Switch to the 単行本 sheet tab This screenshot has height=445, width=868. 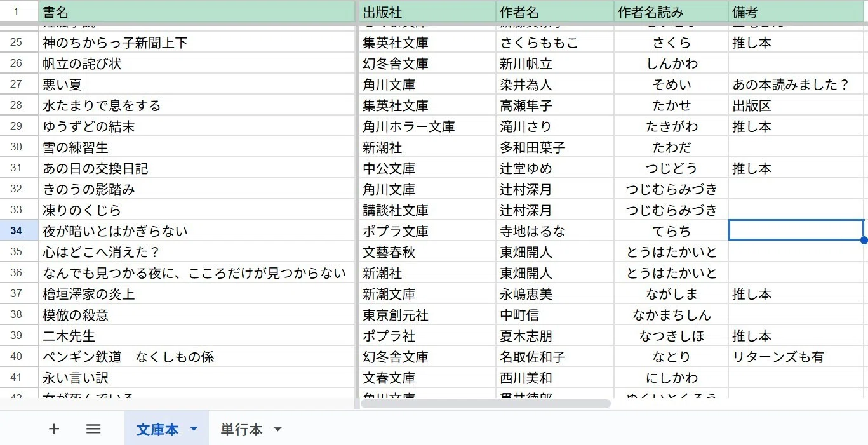241,430
